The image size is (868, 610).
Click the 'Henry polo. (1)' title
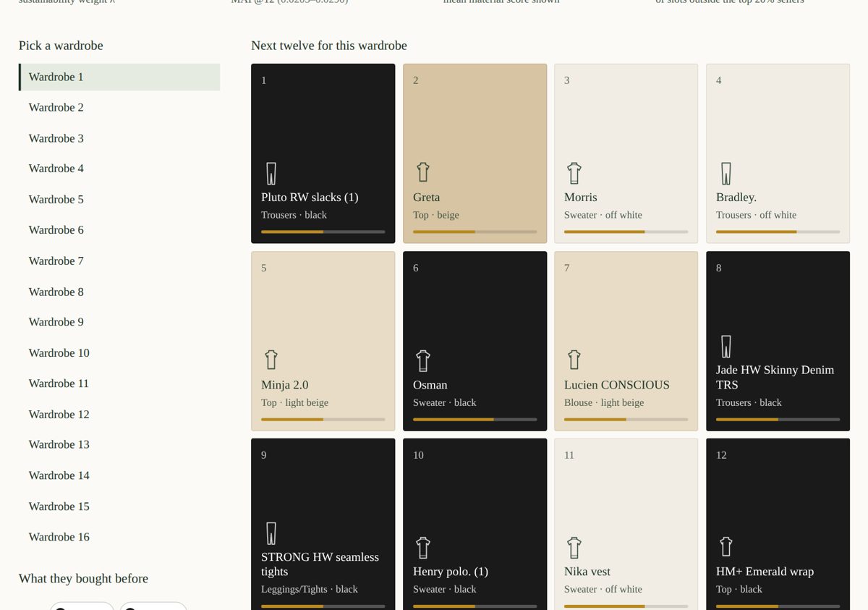[451, 572]
